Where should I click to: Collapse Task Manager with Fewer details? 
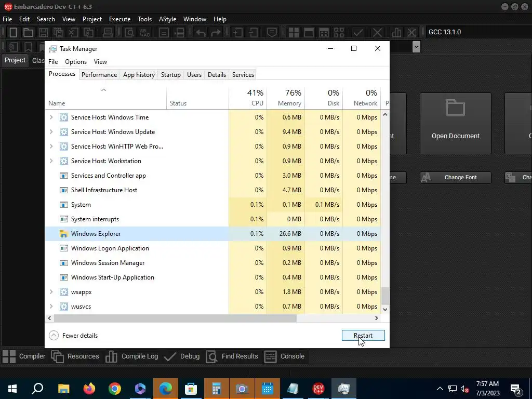tap(73, 336)
